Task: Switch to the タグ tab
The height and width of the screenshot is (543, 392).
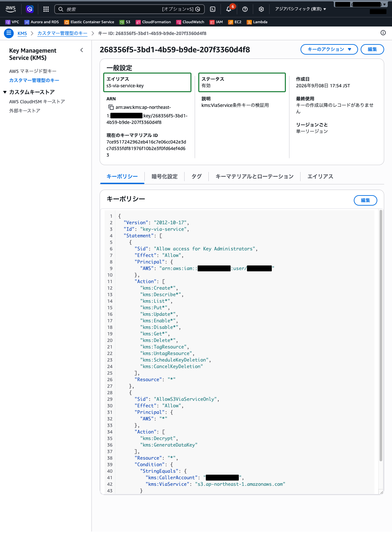Action: coord(197,177)
